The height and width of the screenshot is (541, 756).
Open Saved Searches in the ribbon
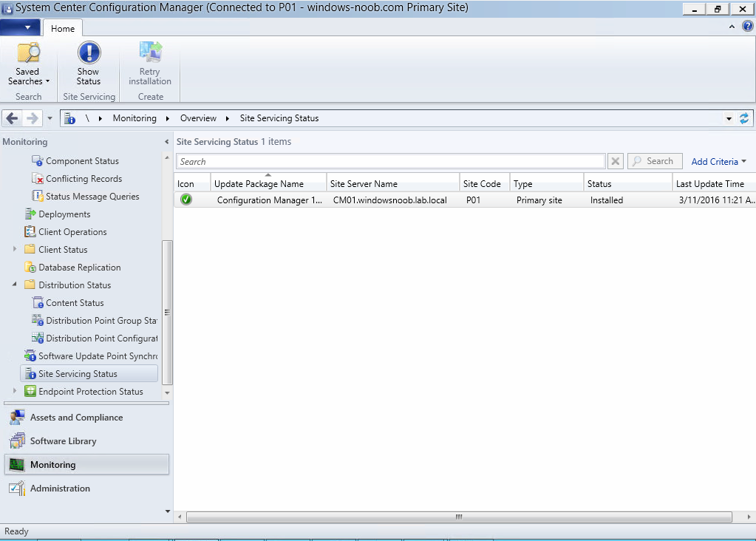(x=28, y=64)
